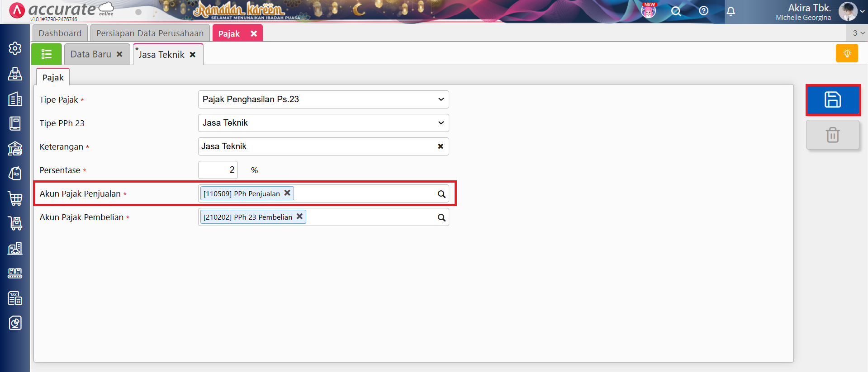The height and width of the screenshot is (372, 868).
Task: Click the blue save button
Action: tap(832, 100)
